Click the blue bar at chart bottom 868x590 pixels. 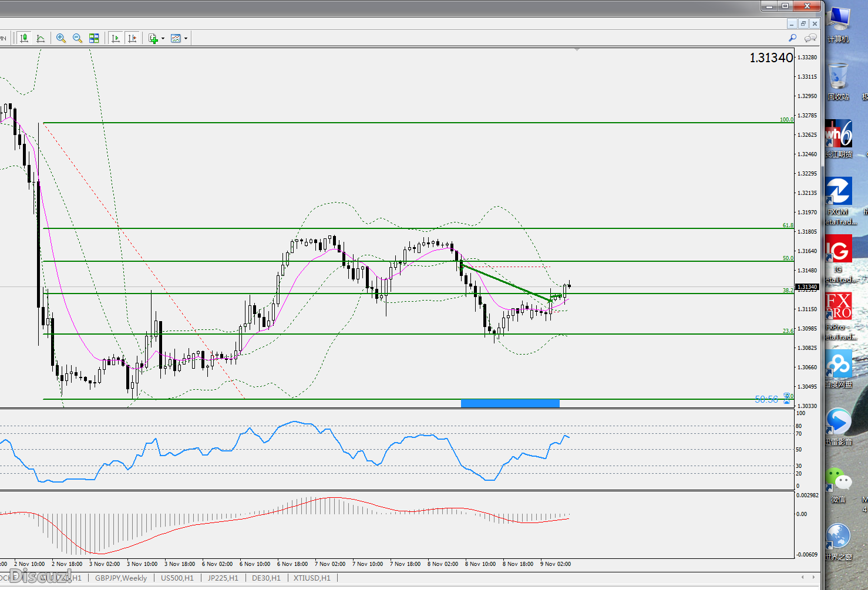pyautogui.click(x=510, y=403)
